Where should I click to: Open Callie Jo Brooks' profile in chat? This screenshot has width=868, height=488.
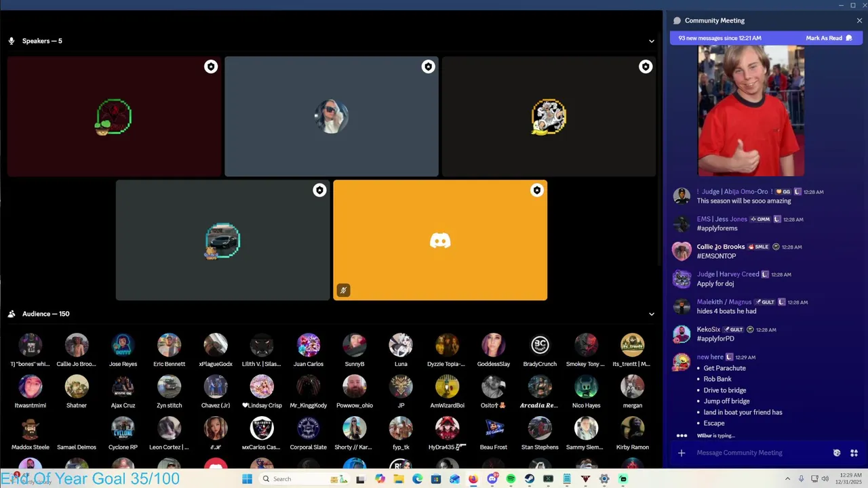pos(682,251)
